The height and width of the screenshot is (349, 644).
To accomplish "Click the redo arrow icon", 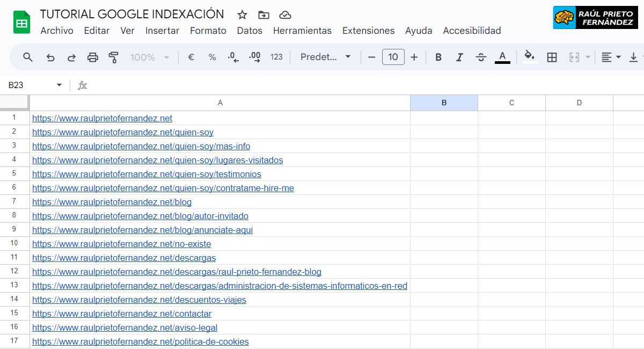I will tap(71, 57).
